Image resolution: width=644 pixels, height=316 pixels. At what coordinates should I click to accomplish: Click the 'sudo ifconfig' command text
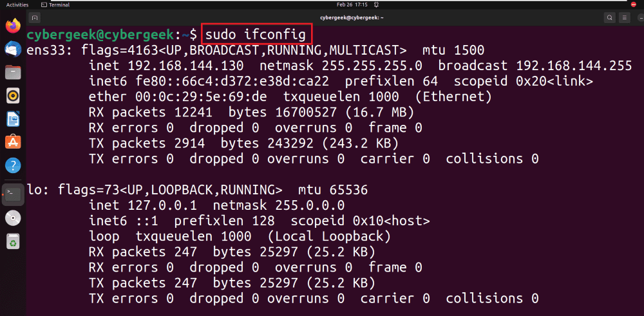point(256,35)
